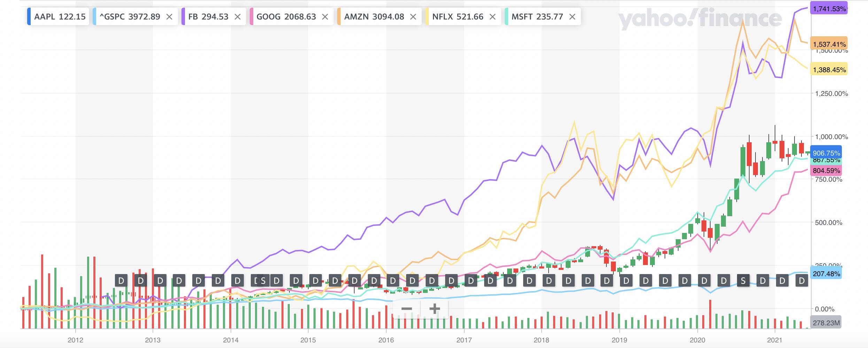Select the ^GSPC 3972.89 ticker label
Screen dimensions: 868x348
[x=130, y=17]
